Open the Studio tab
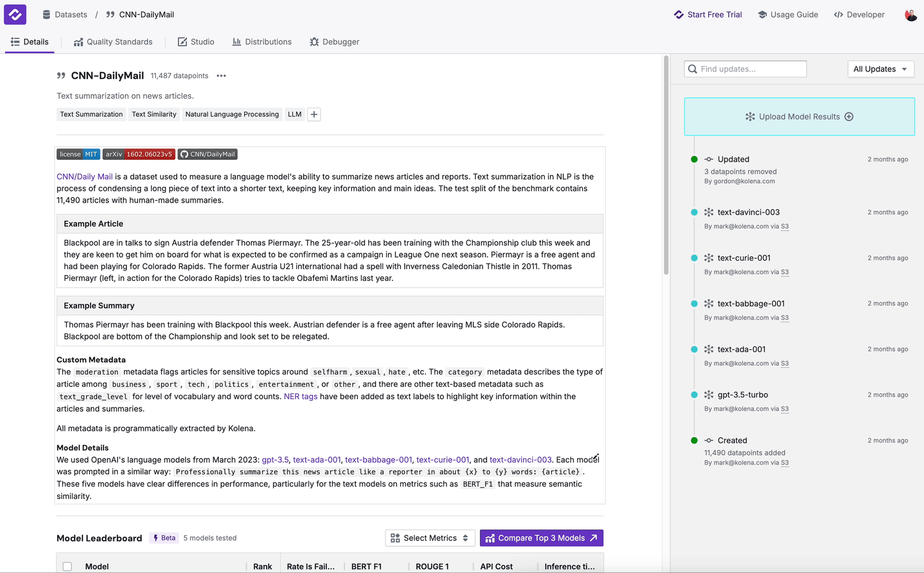The width and height of the screenshot is (924, 573). [x=196, y=42]
